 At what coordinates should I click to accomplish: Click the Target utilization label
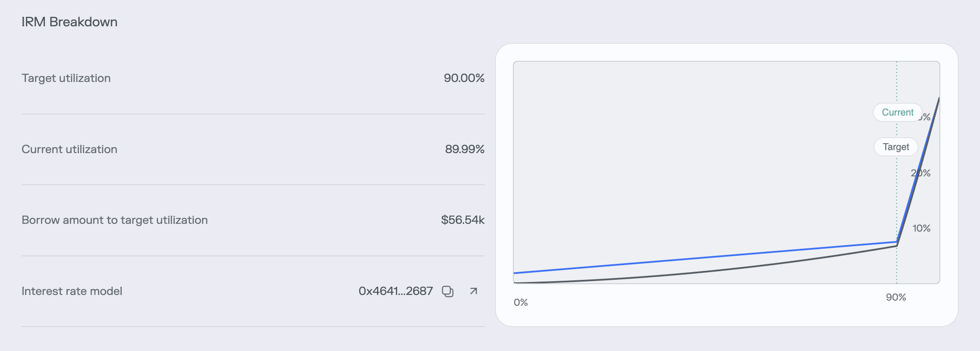66,78
